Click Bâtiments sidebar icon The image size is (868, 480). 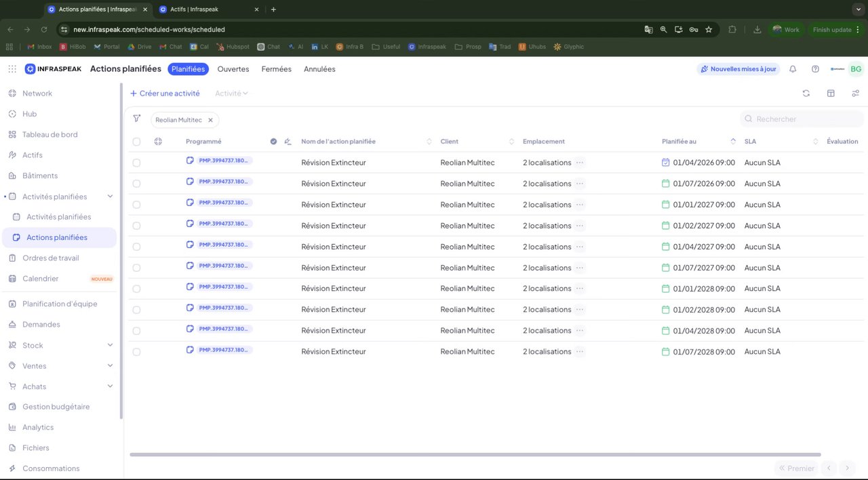pyautogui.click(x=12, y=176)
